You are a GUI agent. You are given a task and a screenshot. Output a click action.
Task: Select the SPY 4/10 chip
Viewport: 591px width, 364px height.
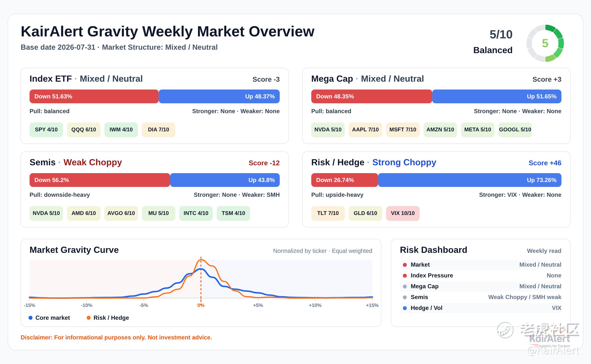[46, 130]
